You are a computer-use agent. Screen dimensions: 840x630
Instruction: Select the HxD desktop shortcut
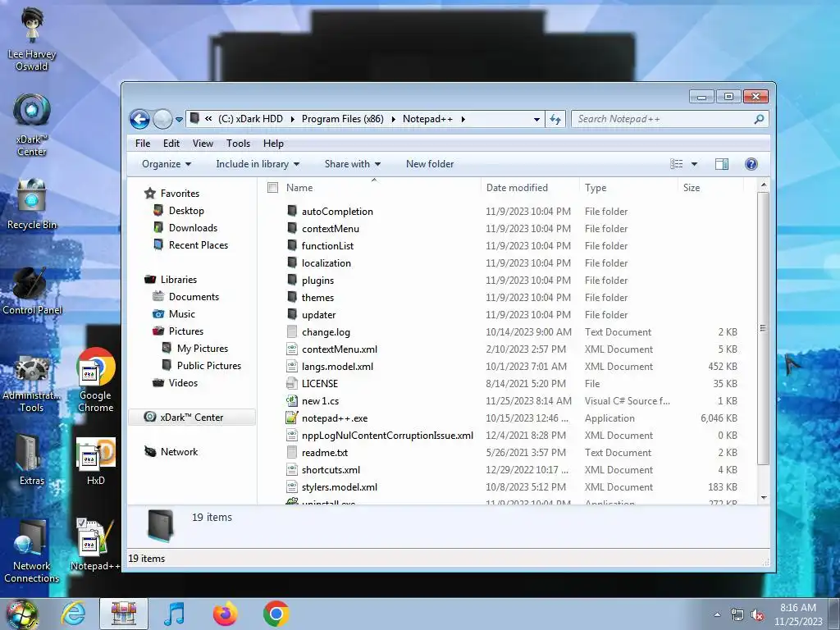[95, 461]
